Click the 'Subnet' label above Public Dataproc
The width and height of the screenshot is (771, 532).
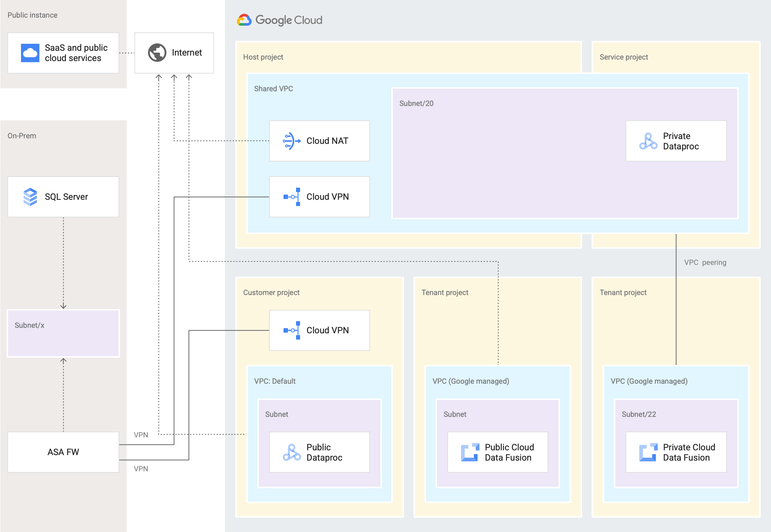[x=277, y=414]
